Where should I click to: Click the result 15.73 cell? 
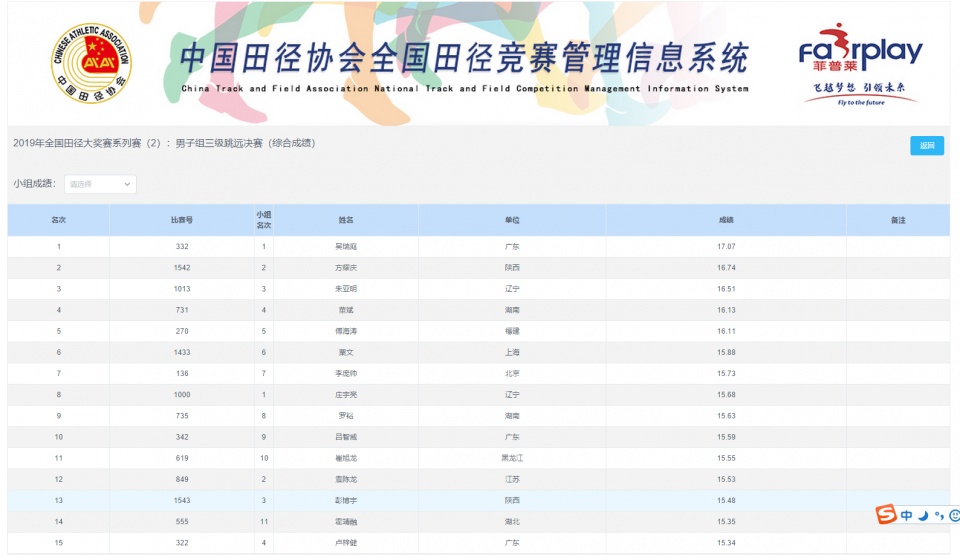(726, 373)
